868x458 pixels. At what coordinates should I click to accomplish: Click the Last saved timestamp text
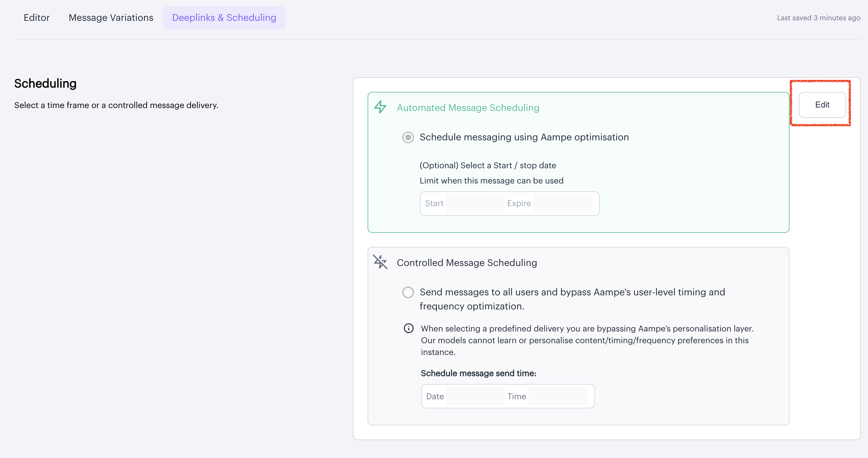(818, 18)
